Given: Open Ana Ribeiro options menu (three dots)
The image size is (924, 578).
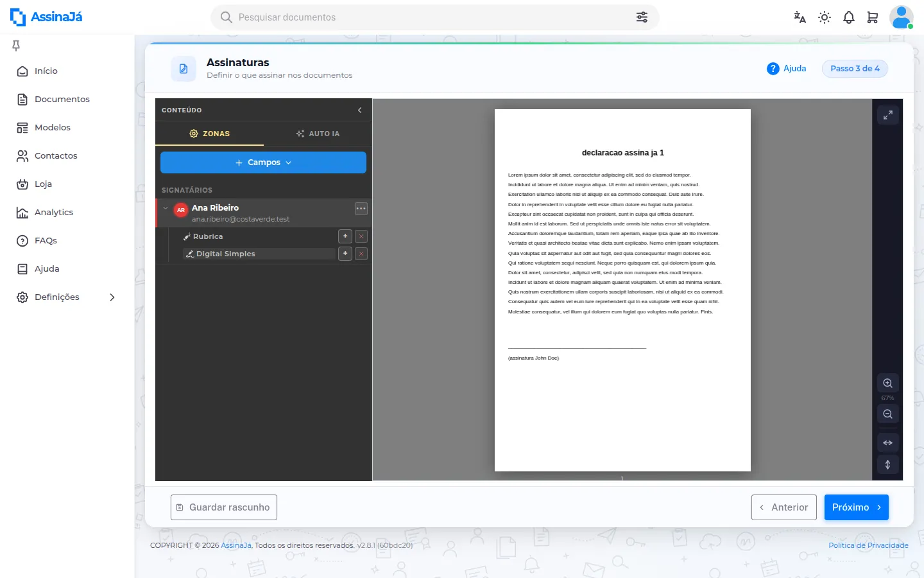Looking at the screenshot, I should (x=361, y=209).
